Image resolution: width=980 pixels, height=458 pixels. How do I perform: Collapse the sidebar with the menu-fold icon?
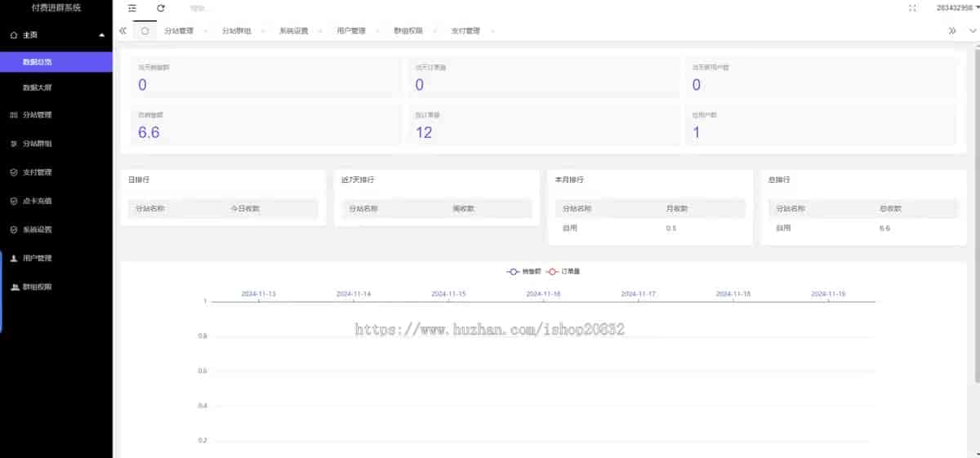pyautogui.click(x=132, y=8)
